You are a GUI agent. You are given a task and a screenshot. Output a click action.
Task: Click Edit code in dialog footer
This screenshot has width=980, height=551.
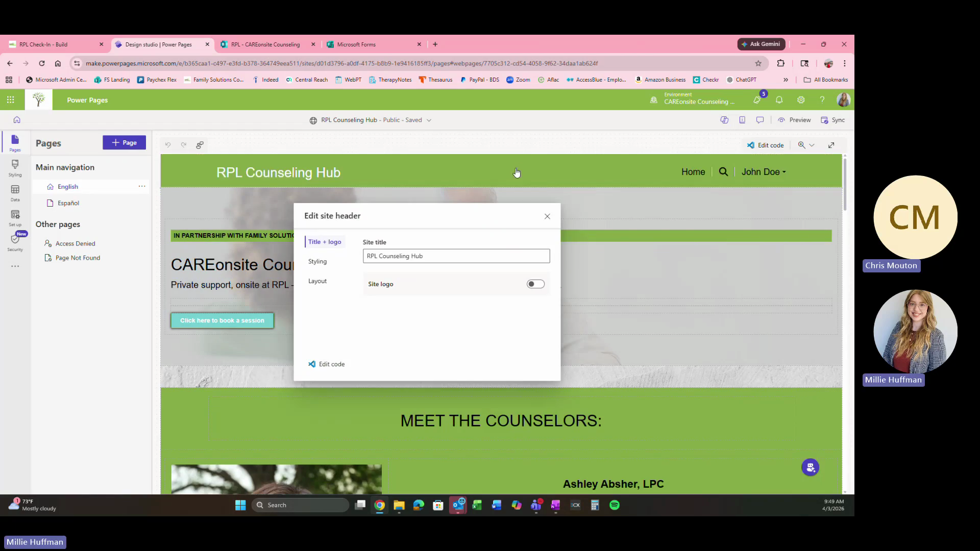327,364
